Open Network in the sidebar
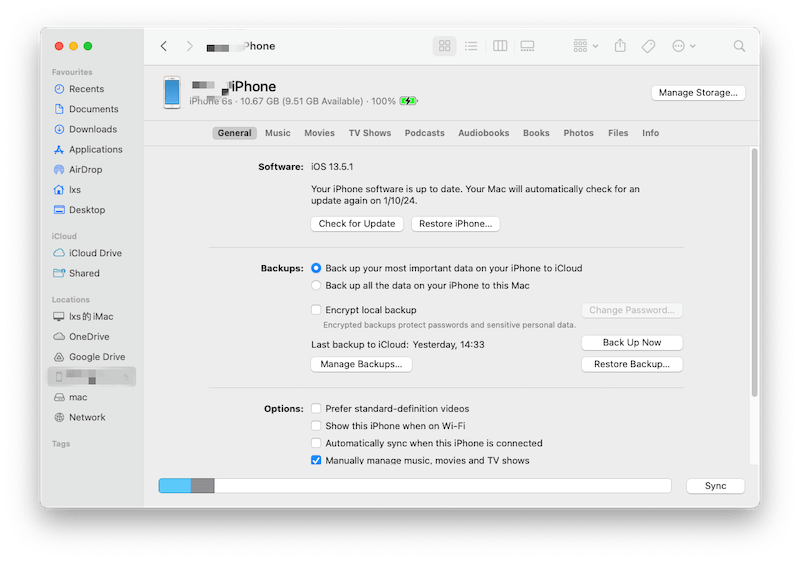Screen dimensions: 800x561 coord(87,417)
